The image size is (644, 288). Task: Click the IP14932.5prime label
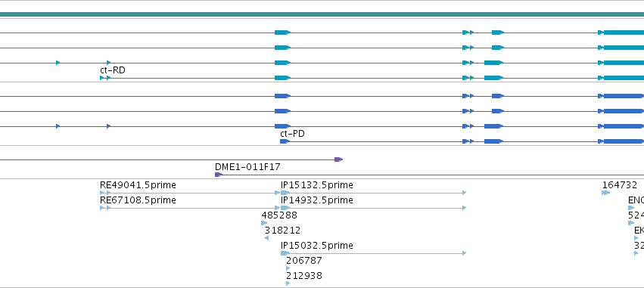(317, 200)
